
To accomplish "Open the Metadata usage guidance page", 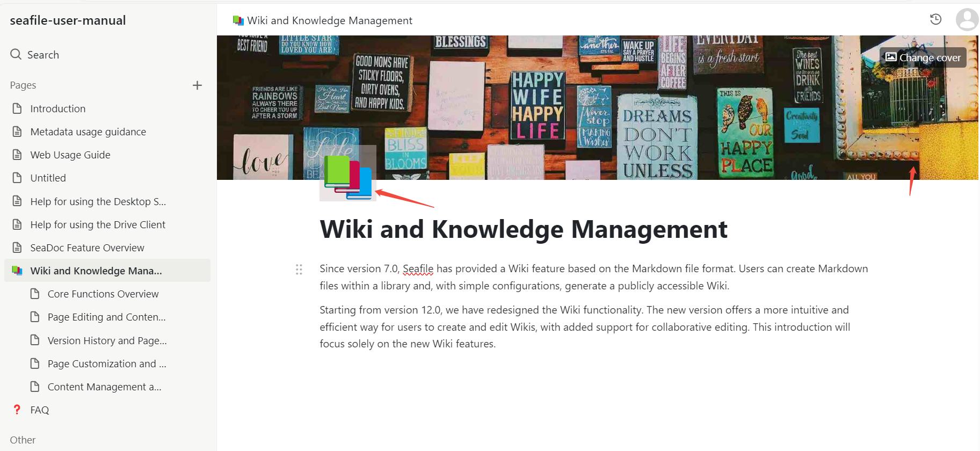I will click(x=88, y=132).
